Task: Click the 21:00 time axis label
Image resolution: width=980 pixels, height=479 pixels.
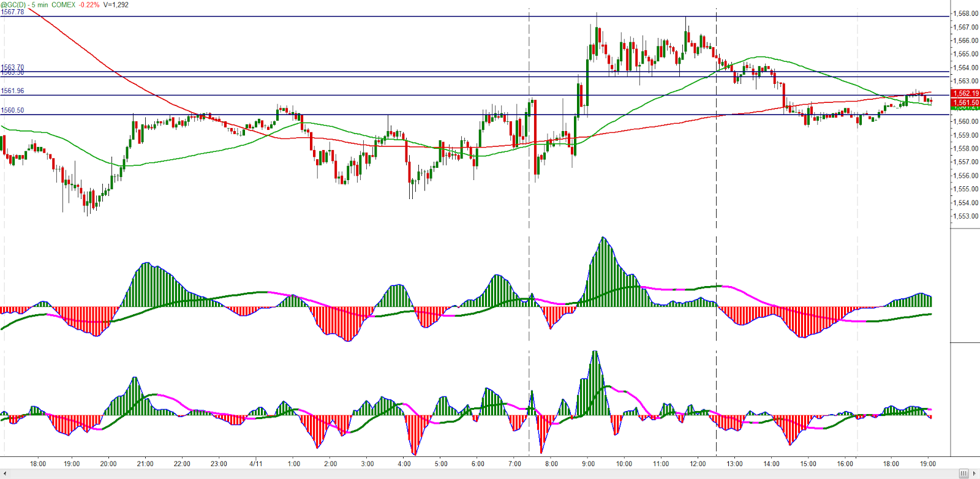Action: [145, 464]
